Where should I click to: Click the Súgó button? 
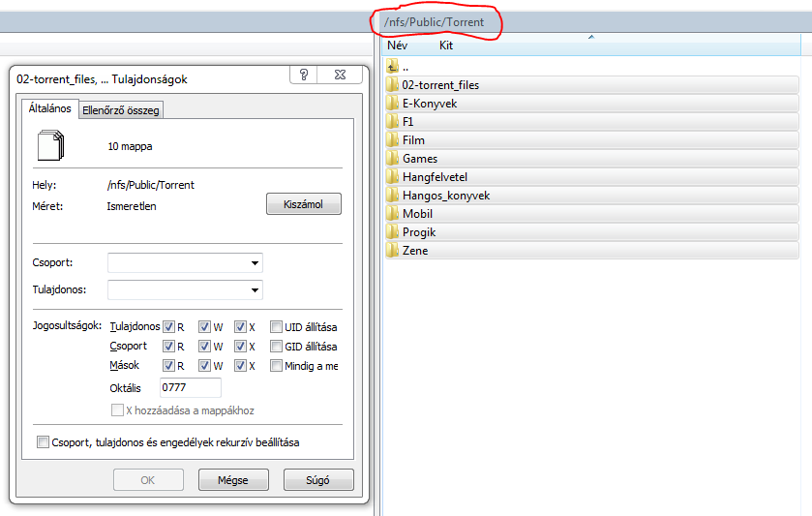click(x=318, y=480)
